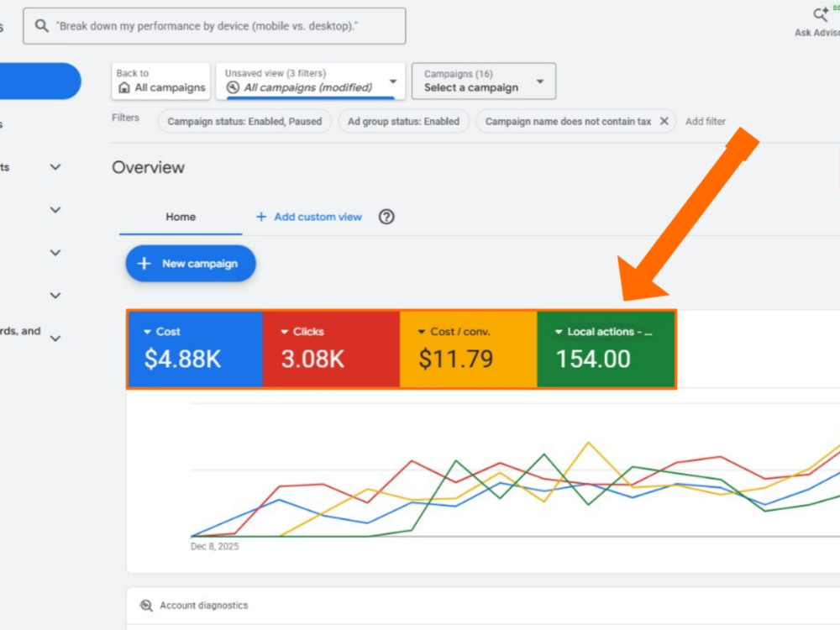Screen dimensions: 840x630
Task: Remove the campaign name tax filter
Action: click(664, 121)
